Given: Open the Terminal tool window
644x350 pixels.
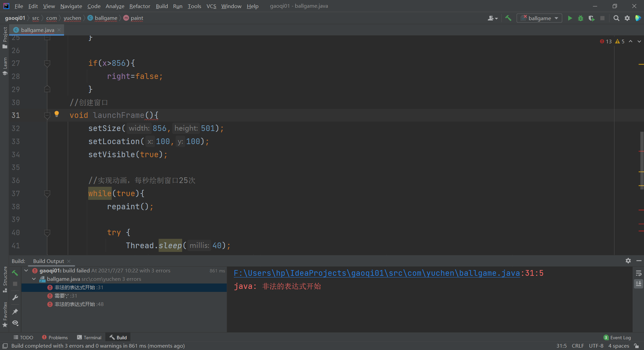Looking at the screenshot, I should coord(89,337).
